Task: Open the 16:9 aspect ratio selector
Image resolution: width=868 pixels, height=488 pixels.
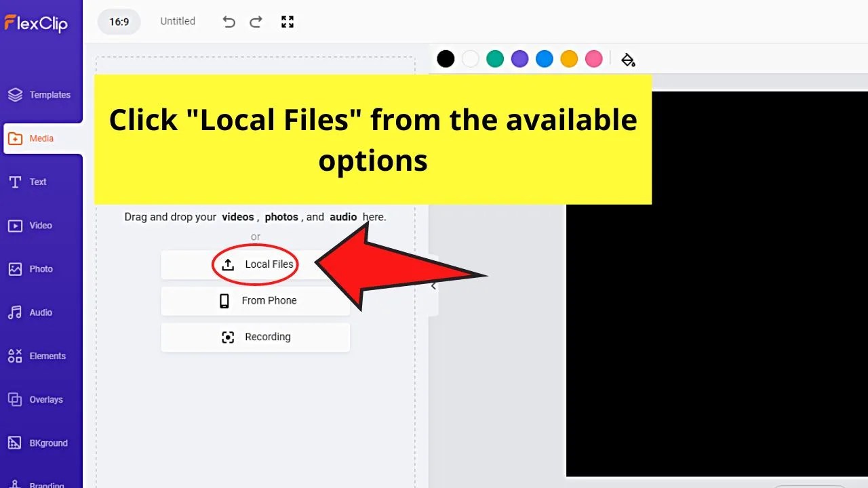Action: coord(119,21)
